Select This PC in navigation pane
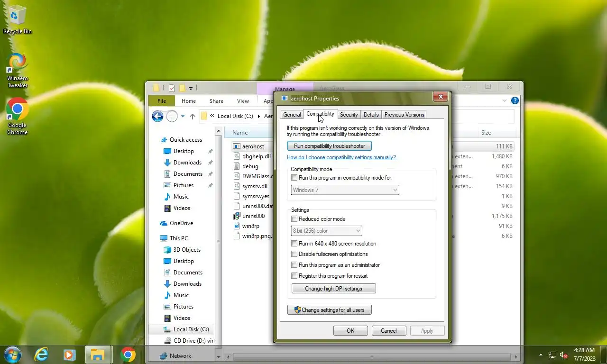 click(x=179, y=238)
